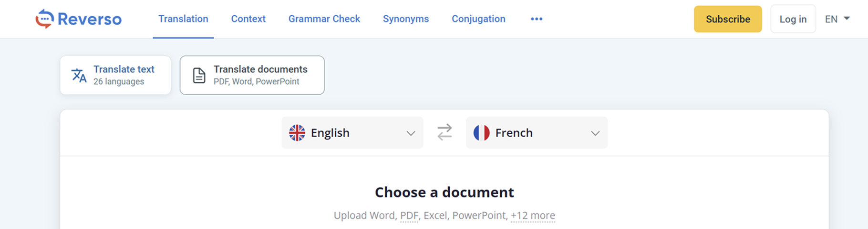Viewport: 868px width, 229px height.
Task: Open the EN interface language dropdown
Action: tap(837, 19)
